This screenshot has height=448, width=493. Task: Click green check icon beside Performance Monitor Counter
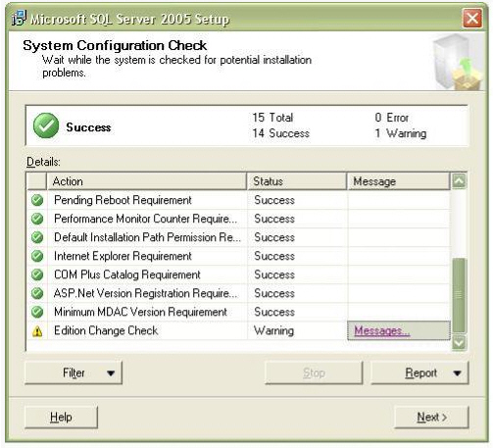point(37,219)
